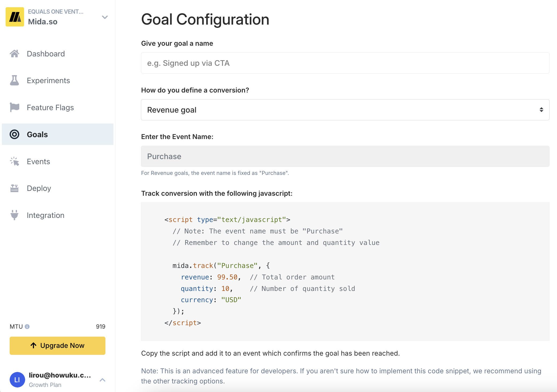Click the Upgrade Now button

click(58, 345)
